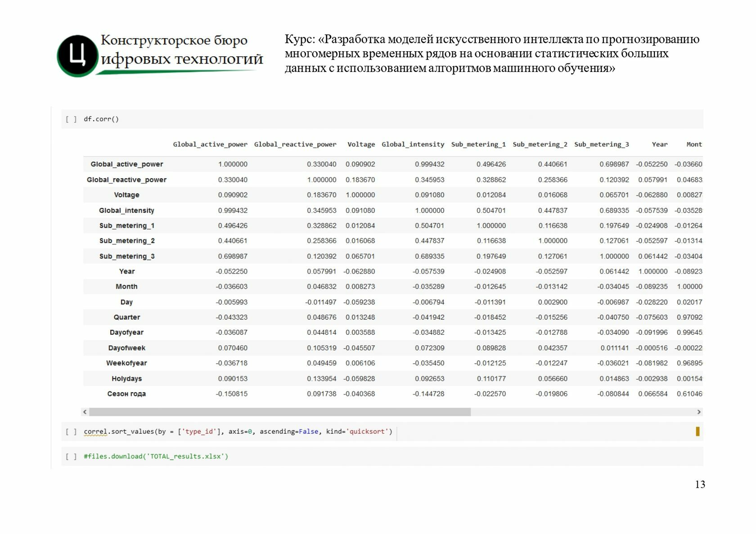Click the Holydays row label
Screen dimensions: 756x534
[x=127, y=379]
